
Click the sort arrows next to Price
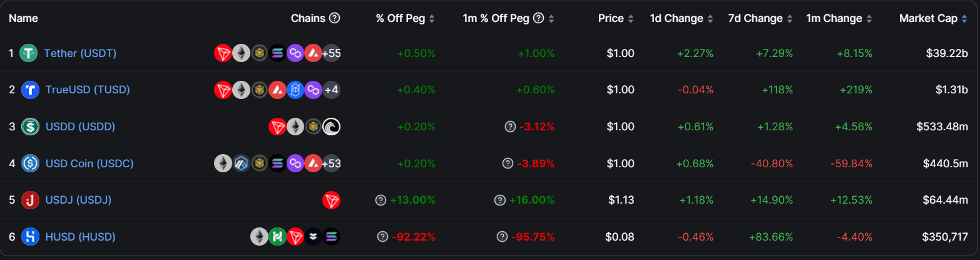pos(630,18)
